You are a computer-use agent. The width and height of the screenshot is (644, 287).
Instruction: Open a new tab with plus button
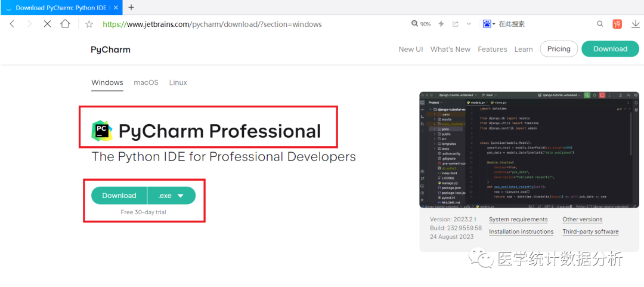point(131,7)
